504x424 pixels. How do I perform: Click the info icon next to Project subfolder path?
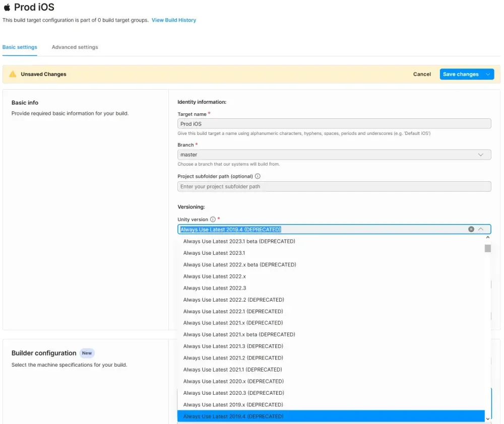258,176
